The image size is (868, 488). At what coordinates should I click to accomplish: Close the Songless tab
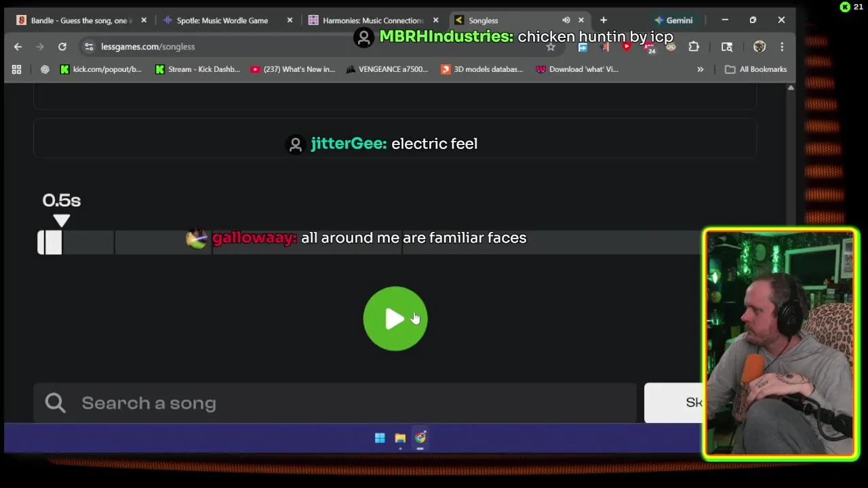(581, 20)
